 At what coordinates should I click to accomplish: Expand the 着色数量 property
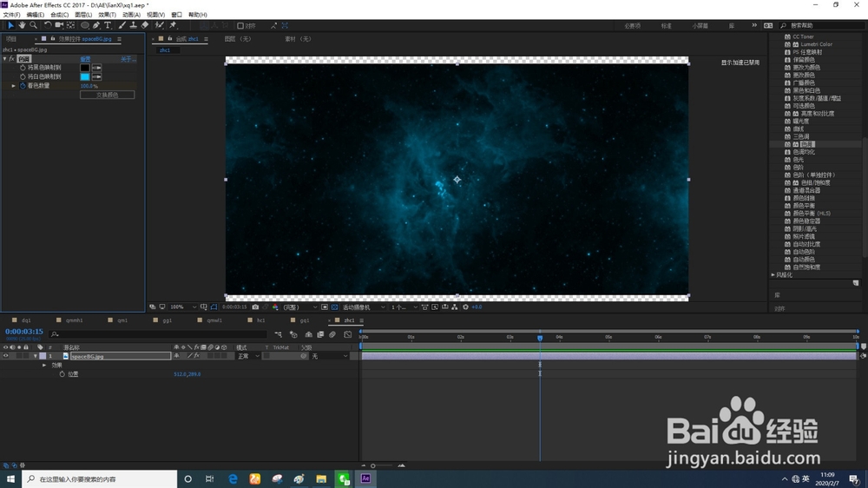tap(14, 86)
